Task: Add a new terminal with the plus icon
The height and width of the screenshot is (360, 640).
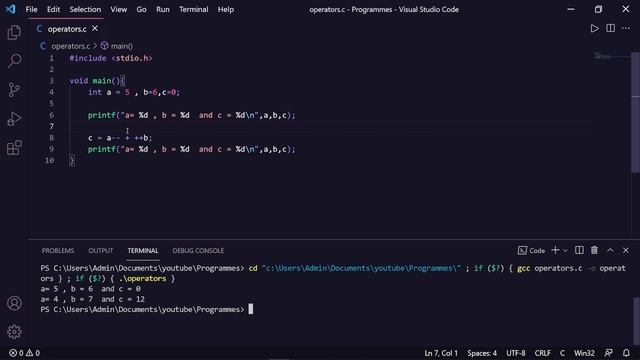Action: [555, 250]
